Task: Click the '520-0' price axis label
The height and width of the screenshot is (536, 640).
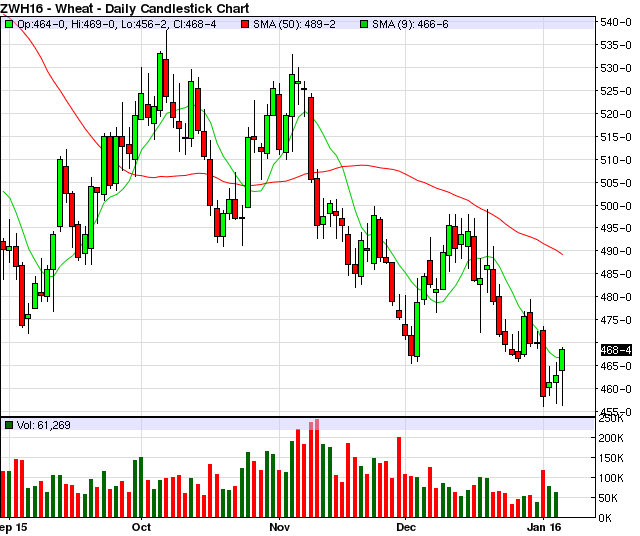Action: pos(616,114)
